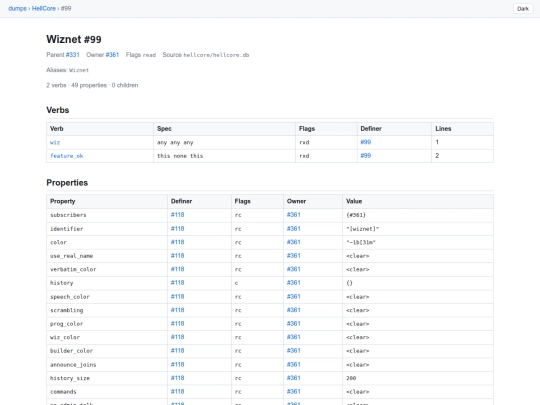Select the scrambling property name

tap(66, 310)
